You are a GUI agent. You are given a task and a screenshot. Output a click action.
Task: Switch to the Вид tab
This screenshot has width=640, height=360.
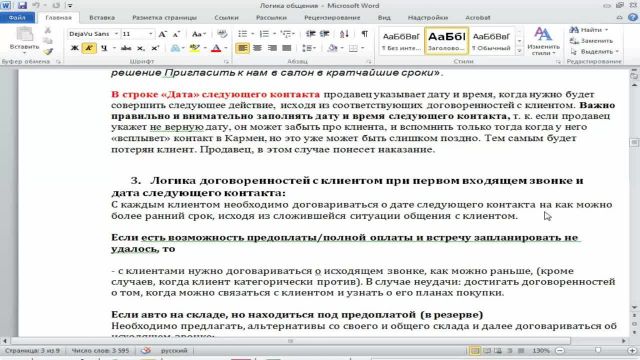pyautogui.click(x=384, y=18)
